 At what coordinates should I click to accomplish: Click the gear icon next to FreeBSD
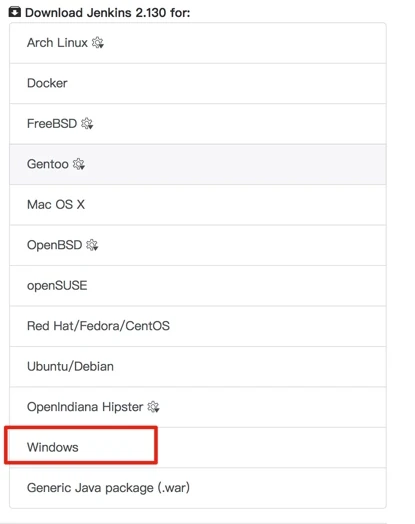(x=87, y=124)
